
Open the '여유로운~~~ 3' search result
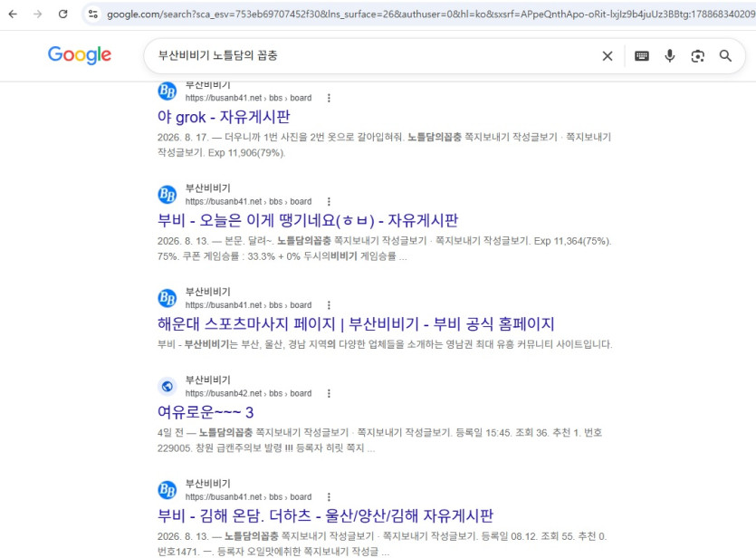[206, 412]
